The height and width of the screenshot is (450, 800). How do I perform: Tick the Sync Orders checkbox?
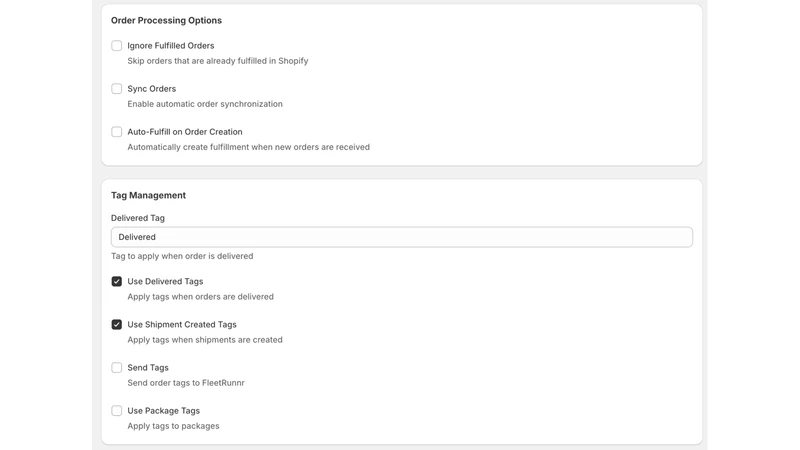pyautogui.click(x=117, y=89)
